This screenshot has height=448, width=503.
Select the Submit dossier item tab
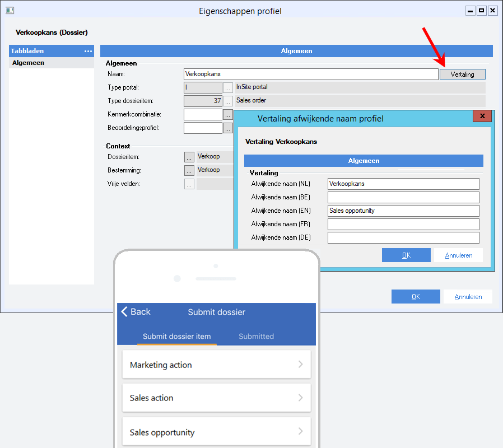click(x=177, y=337)
